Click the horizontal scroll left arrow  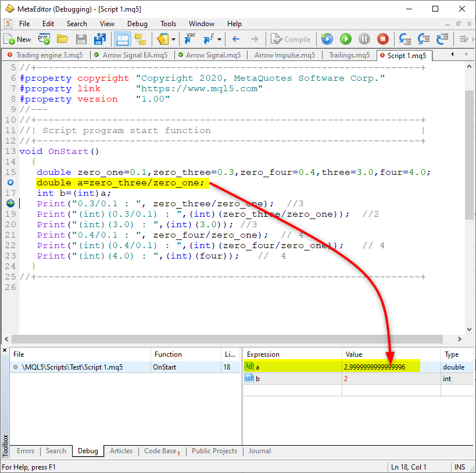tap(6, 339)
